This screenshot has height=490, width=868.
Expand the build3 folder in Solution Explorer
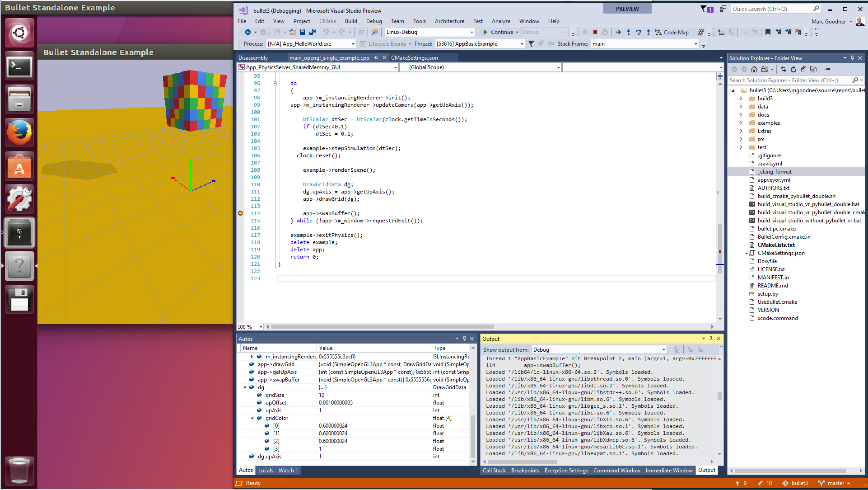(x=741, y=98)
